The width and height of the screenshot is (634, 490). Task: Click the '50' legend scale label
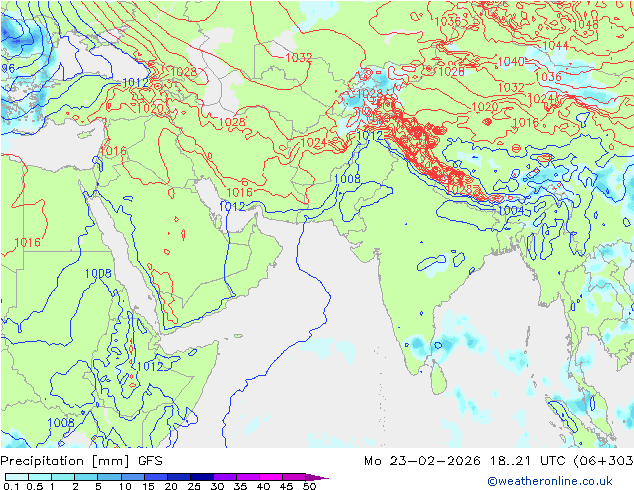coord(309,486)
